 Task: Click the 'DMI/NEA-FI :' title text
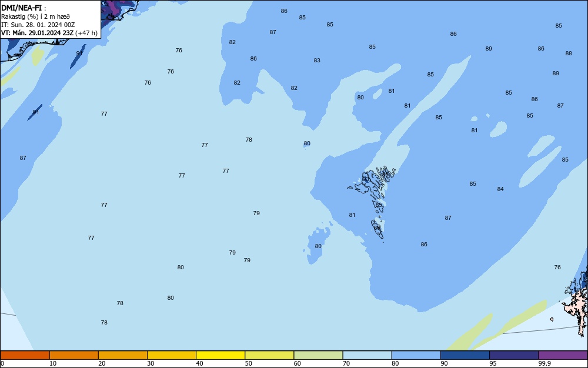pyautogui.click(x=24, y=8)
